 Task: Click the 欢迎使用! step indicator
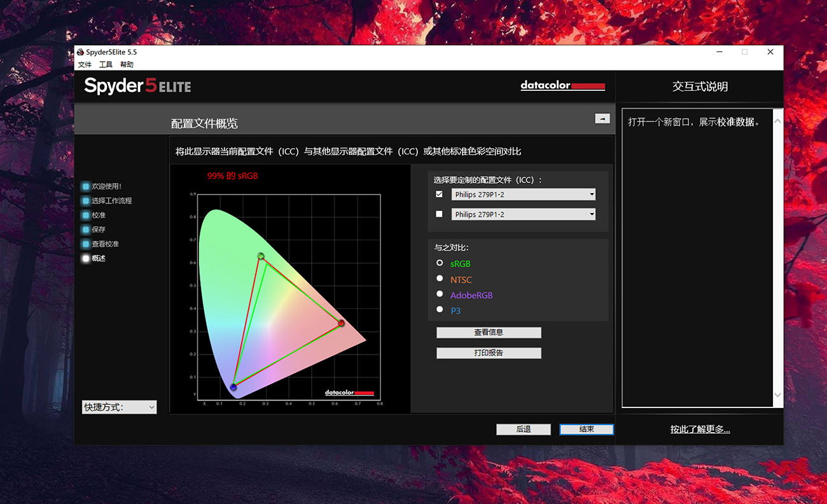(86, 187)
